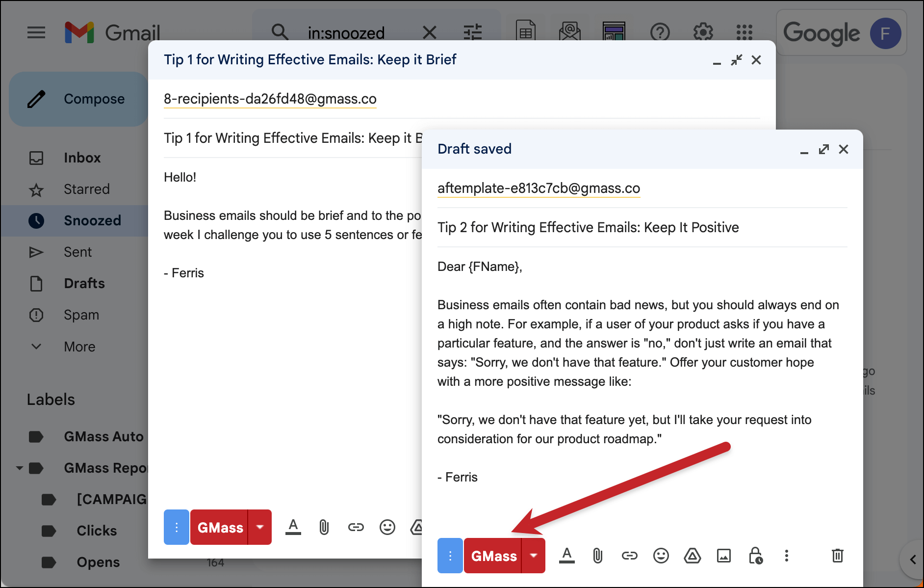Screen dimensions: 924x588
Task: Insert emoji in Tip 1 window
Action: coord(387,528)
